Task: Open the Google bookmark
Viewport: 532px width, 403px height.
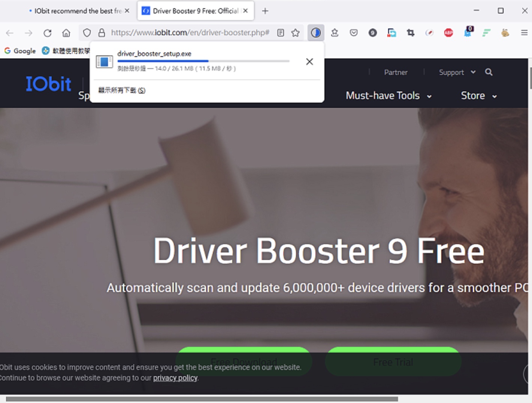Action: tap(20, 51)
